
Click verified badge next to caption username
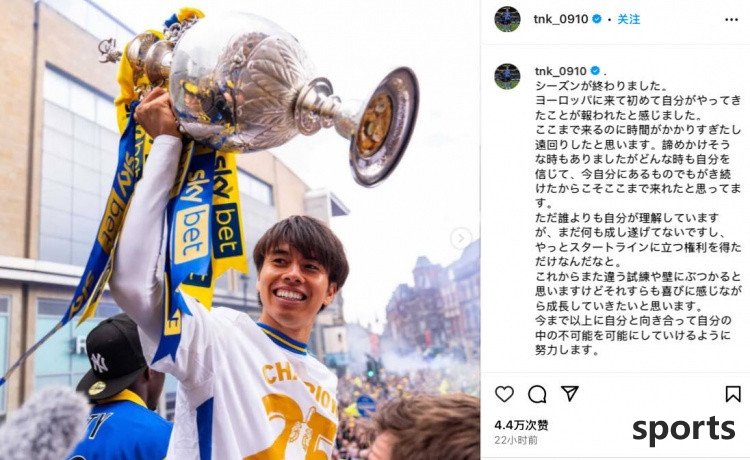[595, 71]
